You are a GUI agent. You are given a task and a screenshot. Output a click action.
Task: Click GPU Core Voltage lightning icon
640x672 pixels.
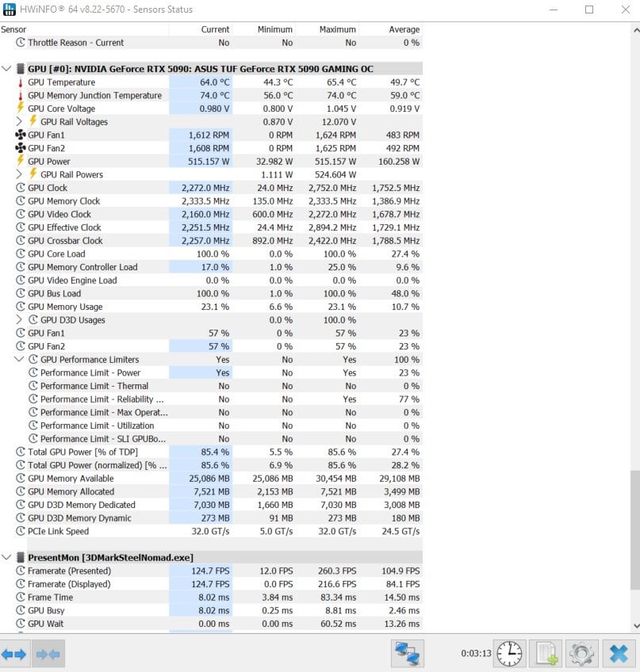click(x=20, y=108)
